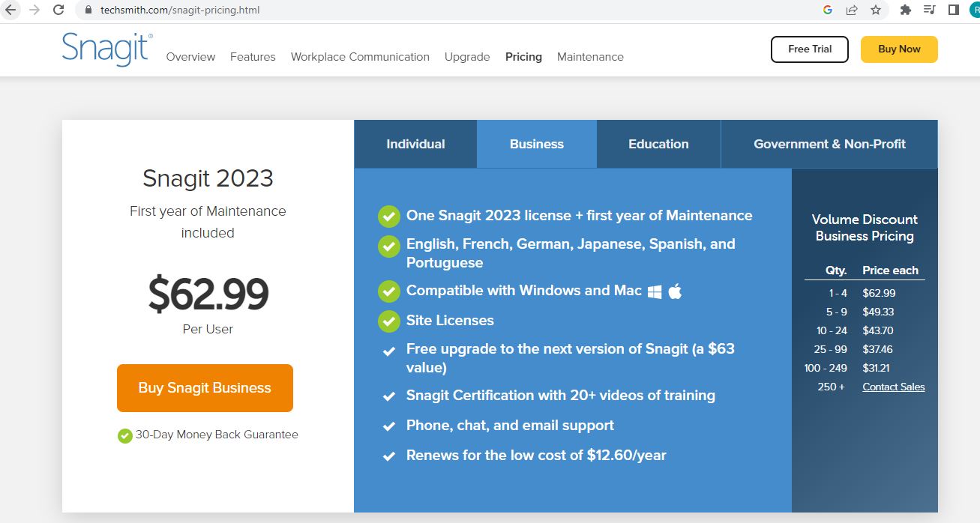This screenshot has height=523, width=980.
Task: Click the Snagit 2023 heading
Action: pos(208,178)
